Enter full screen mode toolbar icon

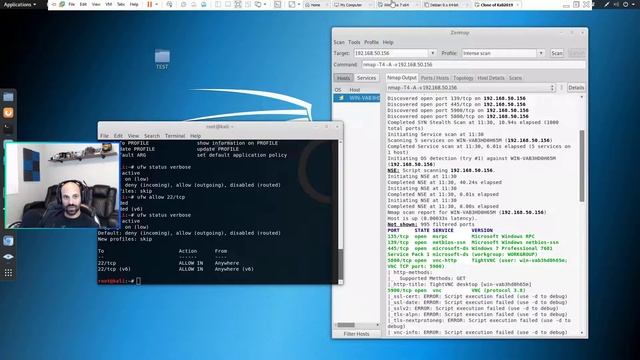(238, 4)
